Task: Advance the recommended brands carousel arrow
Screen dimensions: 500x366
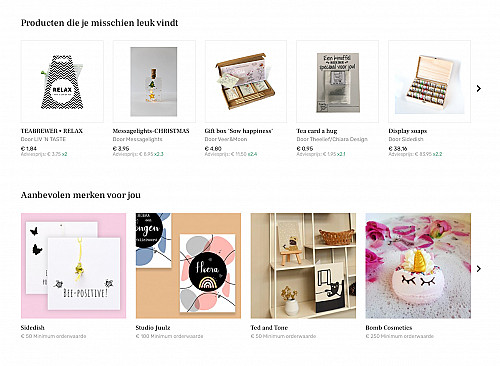Action: click(x=479, y=268)
